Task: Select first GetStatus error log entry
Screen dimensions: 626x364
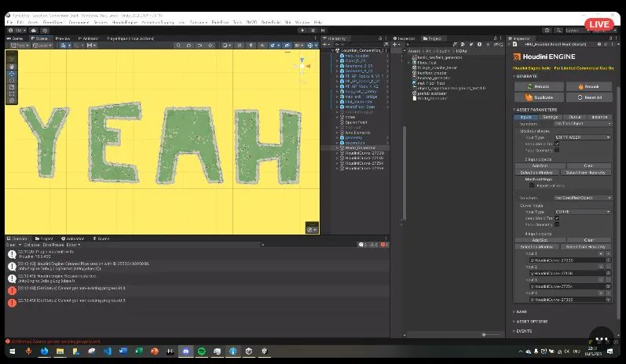Action: [x=197, y=290]
